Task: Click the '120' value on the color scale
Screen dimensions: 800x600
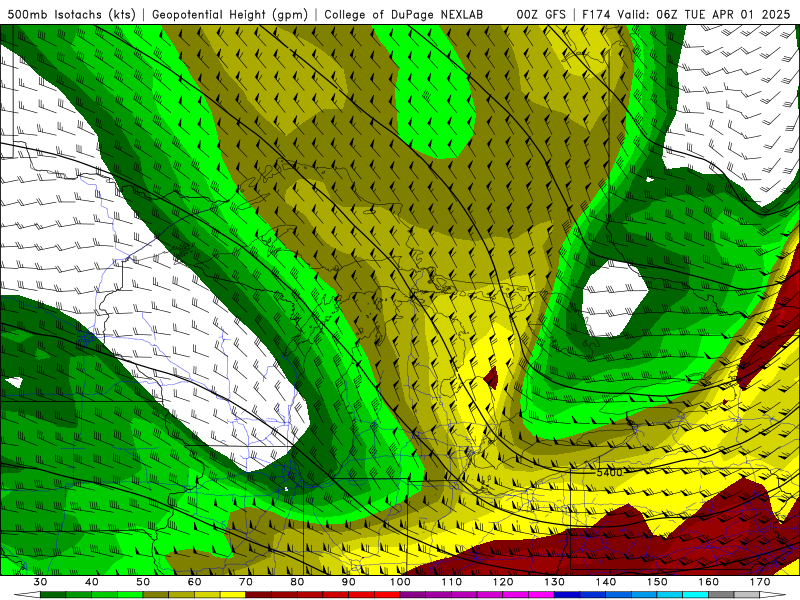Action: (503, 582)
